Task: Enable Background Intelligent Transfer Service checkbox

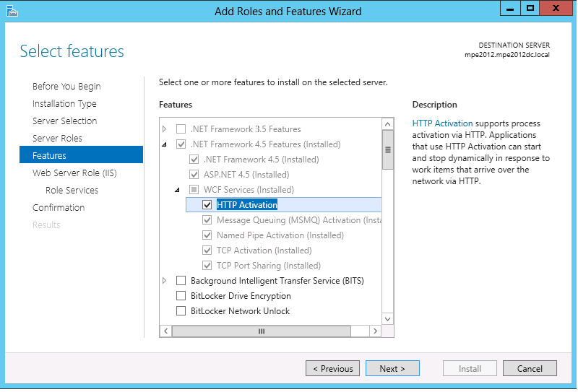Action: coord(181,280)
